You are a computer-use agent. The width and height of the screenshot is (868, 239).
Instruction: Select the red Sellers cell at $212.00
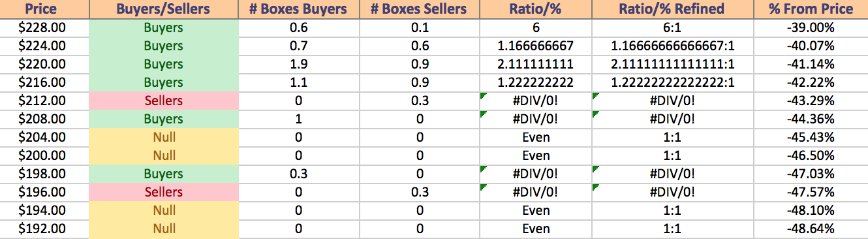pyautogui.click(x=164, y=101)
